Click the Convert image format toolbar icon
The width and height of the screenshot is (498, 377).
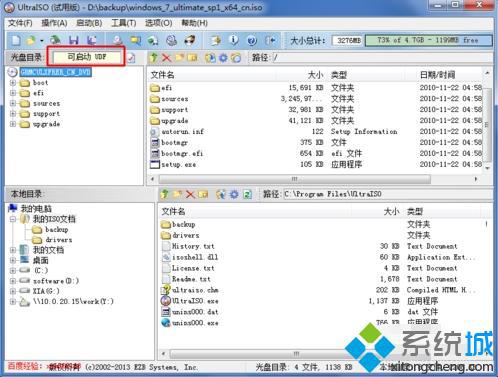(x=135, y=40)
